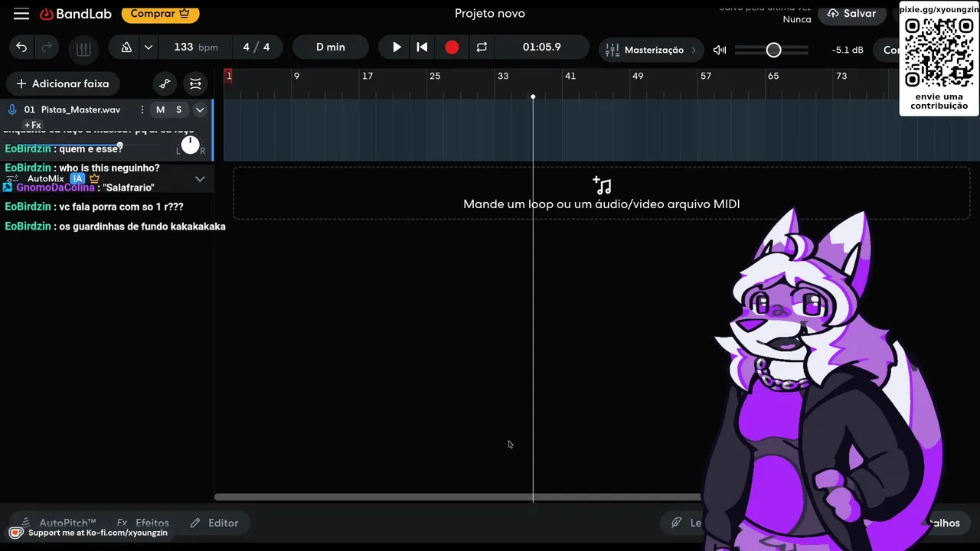Image resolution: width=980 pixels, height=551 pixels.
Task: Start recording with the red button
Action: click(452, 47)
